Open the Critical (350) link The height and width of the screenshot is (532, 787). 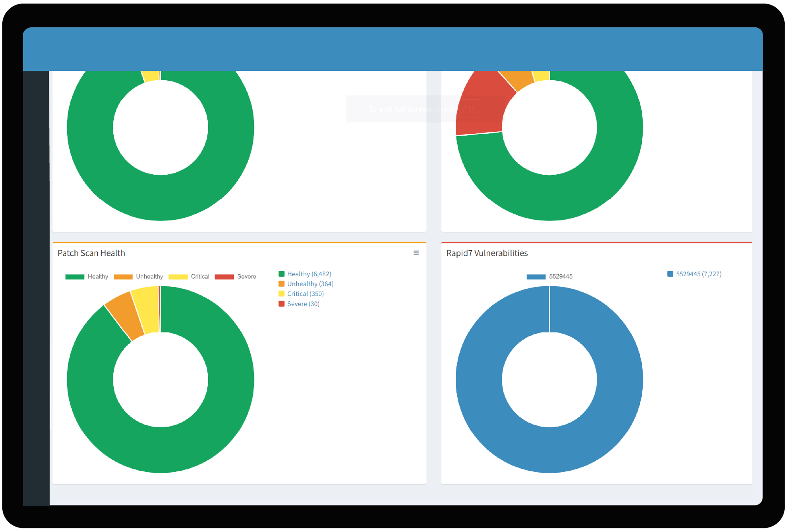305,294
